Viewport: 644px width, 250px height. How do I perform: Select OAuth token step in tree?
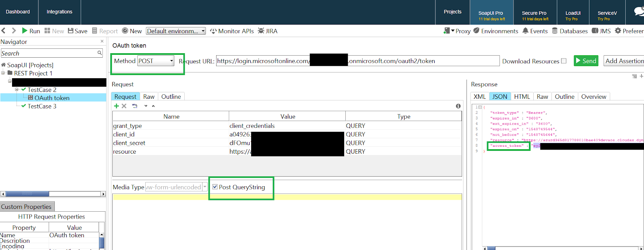52,98
